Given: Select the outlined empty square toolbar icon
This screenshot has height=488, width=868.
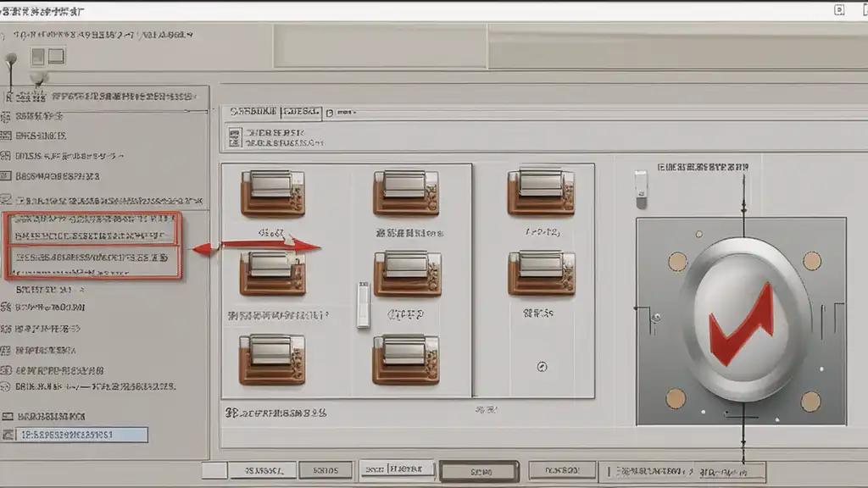Looking at the screenshot, I should click(x=56, y=56).
